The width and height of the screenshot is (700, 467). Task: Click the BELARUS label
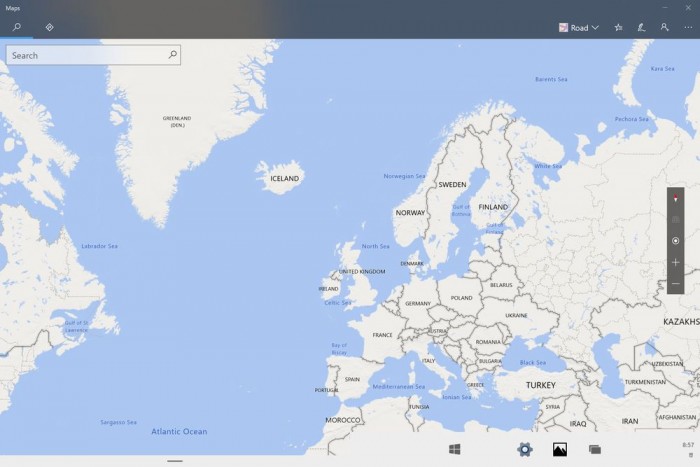point(501,285)
